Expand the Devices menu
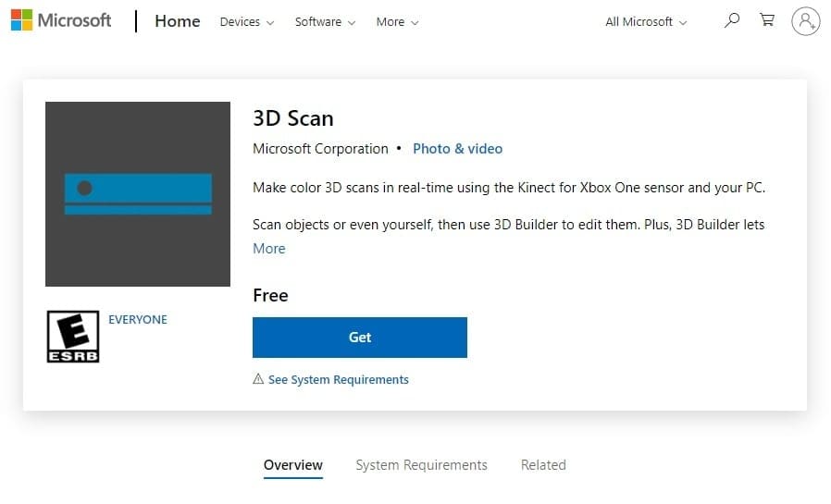 point(246,22)
